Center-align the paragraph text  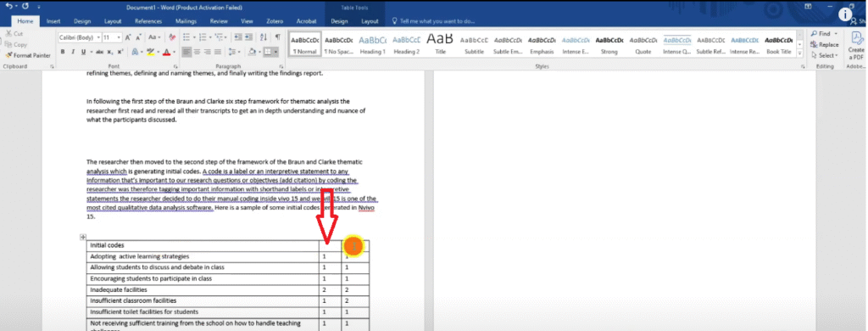pyautogui.click(x=198, y=52)
